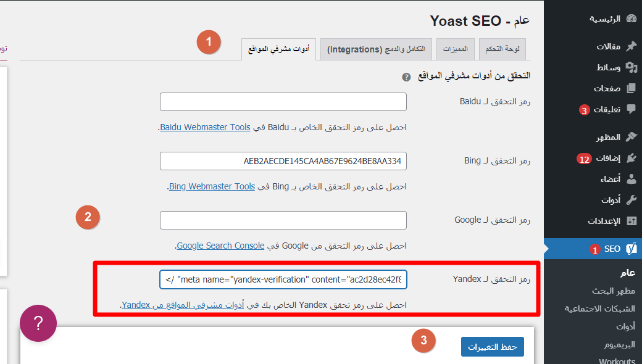Open the الشبكات الاجتماعية submenu item
642x364 pixels.
pos(600,308)
